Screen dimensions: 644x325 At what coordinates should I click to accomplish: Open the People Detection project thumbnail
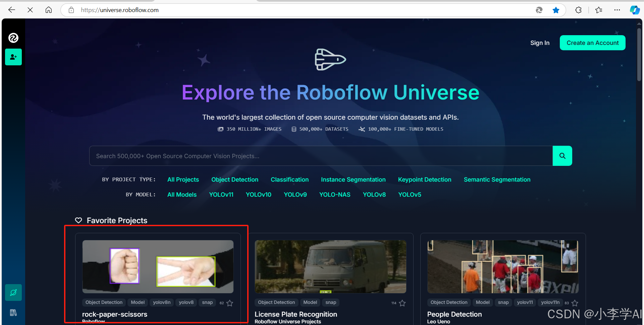503,267
